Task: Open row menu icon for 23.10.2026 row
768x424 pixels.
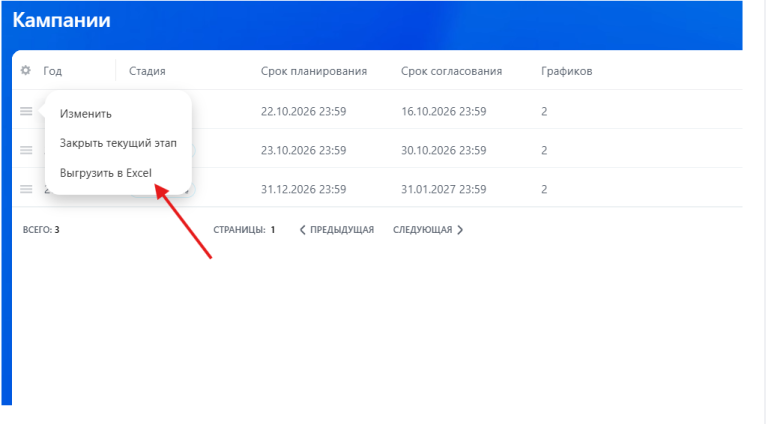Action: (x=26, y=150)
